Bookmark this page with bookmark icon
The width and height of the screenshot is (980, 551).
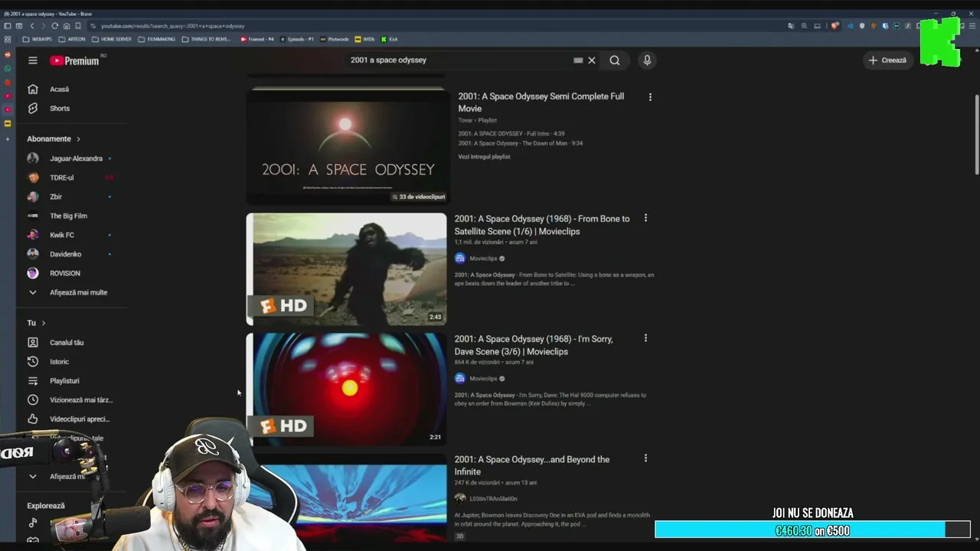pyautogui.click(x=77, y=26)
